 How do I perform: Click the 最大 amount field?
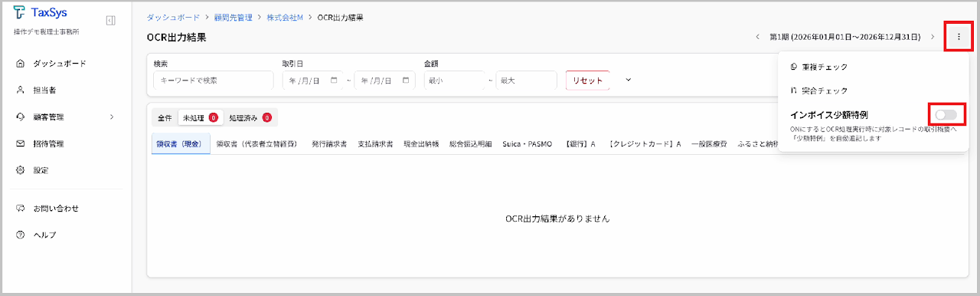coord(526,81)
